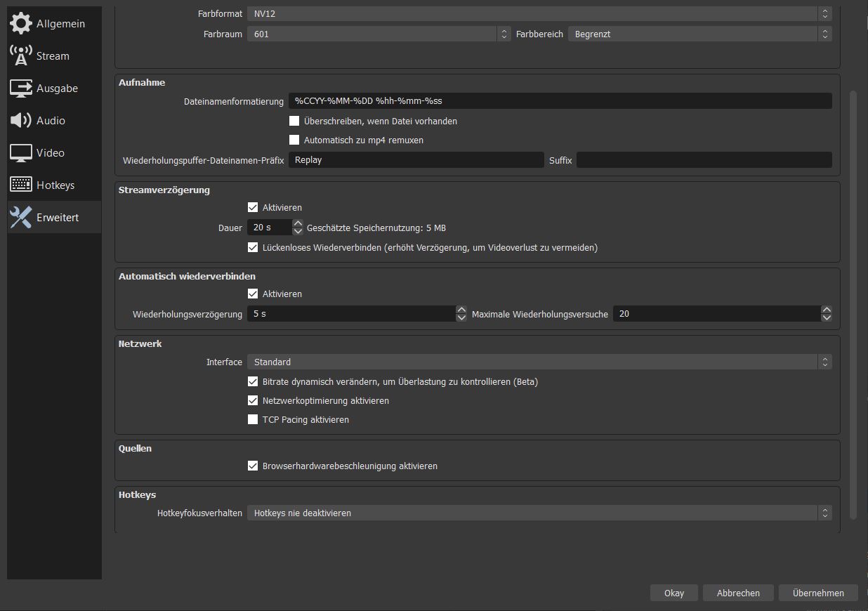Click the Audio speaker icon

coord(21,120)
